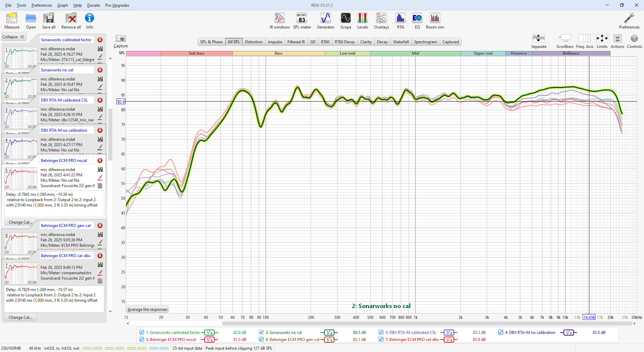
Task: Click the measurement list down arrow
Action: click(110, 311)
